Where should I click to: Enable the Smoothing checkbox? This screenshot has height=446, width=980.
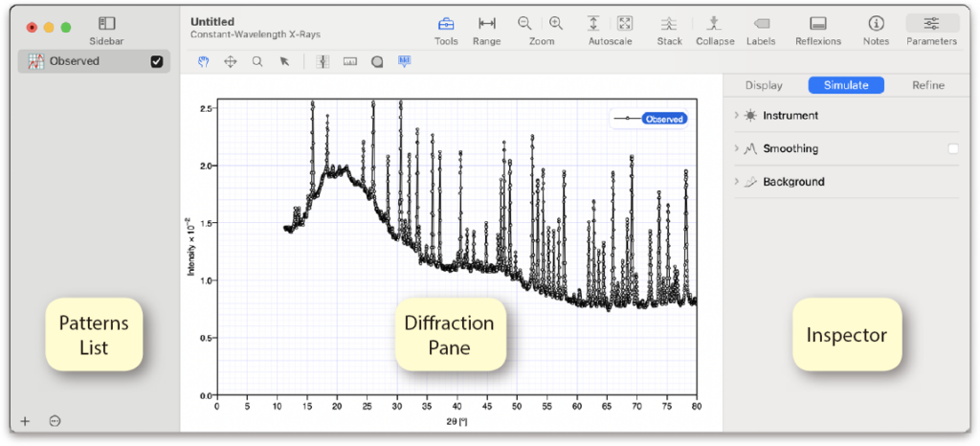point(952,148)
